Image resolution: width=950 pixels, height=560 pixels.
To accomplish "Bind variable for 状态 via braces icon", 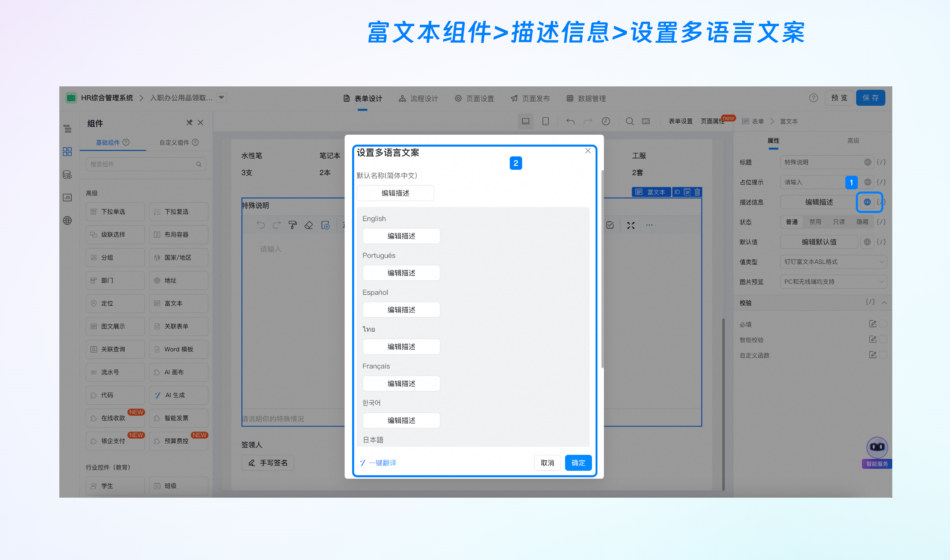I will (881, 222).
